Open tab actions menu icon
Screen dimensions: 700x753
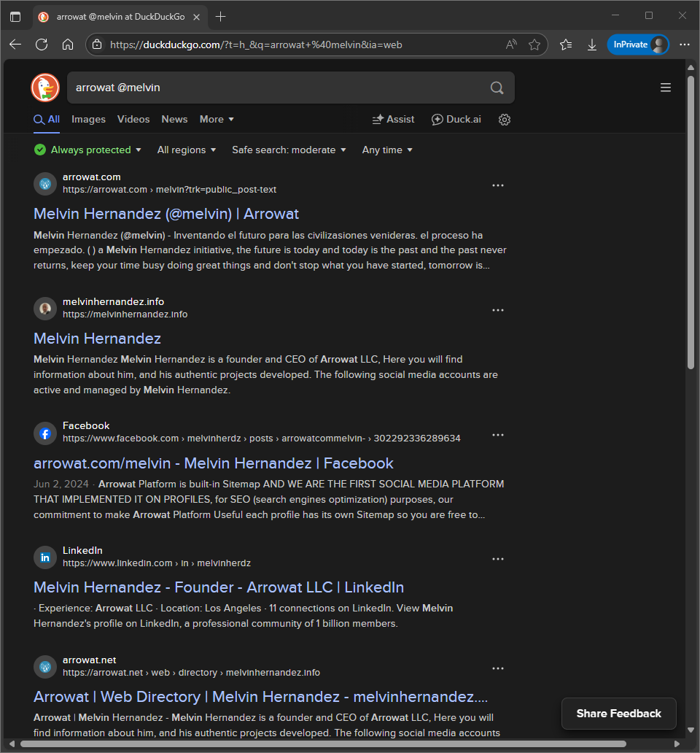tap(15, 17)
